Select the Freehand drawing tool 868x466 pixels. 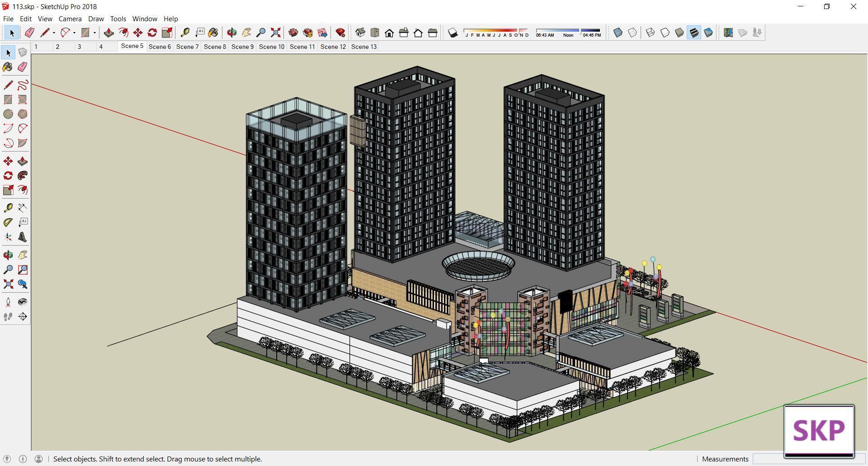[x=23, y=85]
